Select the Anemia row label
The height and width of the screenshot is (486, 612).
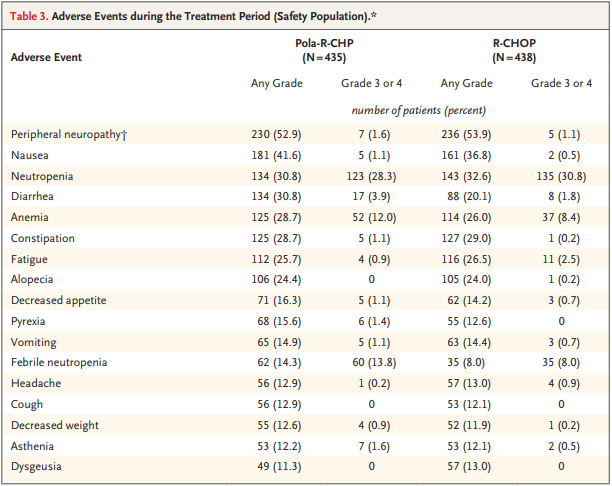click(29, 217)
